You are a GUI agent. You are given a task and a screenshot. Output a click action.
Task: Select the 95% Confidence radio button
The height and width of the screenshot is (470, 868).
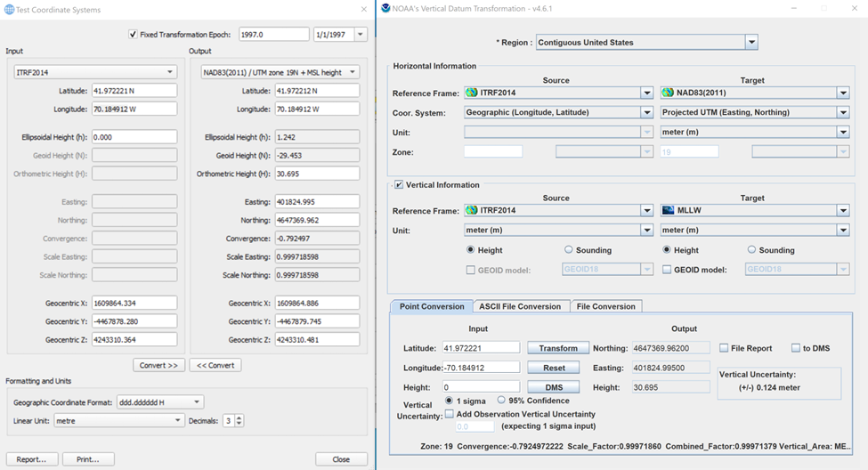502,401
